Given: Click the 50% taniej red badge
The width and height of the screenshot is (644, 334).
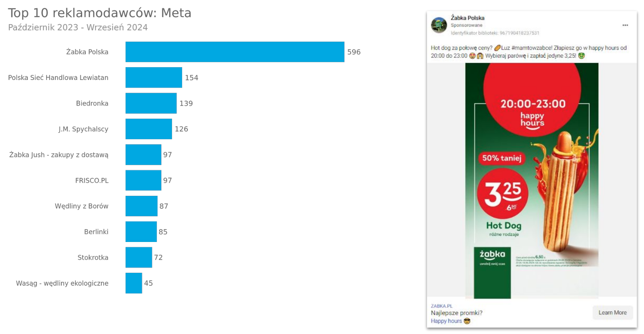Looking at the screenshot, I should pos(502,158).
